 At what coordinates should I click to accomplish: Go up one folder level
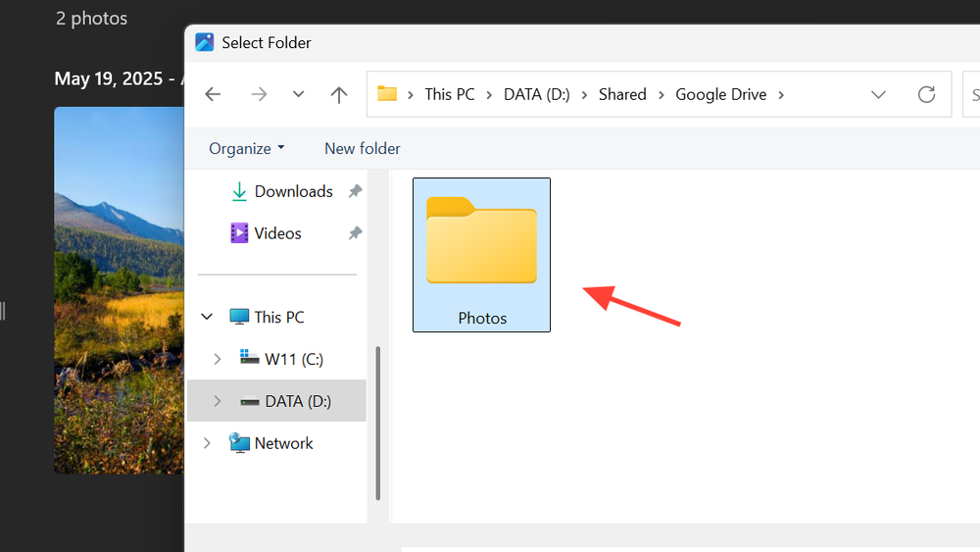click(x=339, y=94)
